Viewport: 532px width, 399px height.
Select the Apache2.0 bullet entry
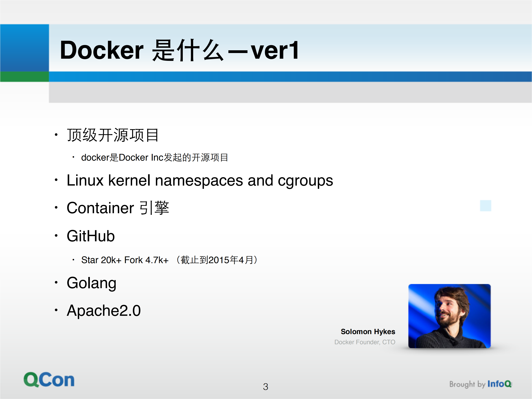103,311
